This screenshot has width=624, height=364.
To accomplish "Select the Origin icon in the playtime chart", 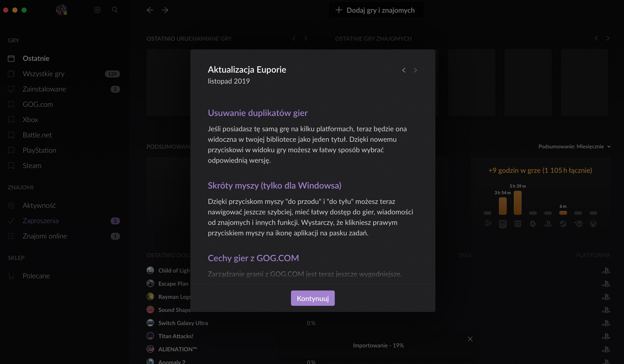I will (533, 224).
